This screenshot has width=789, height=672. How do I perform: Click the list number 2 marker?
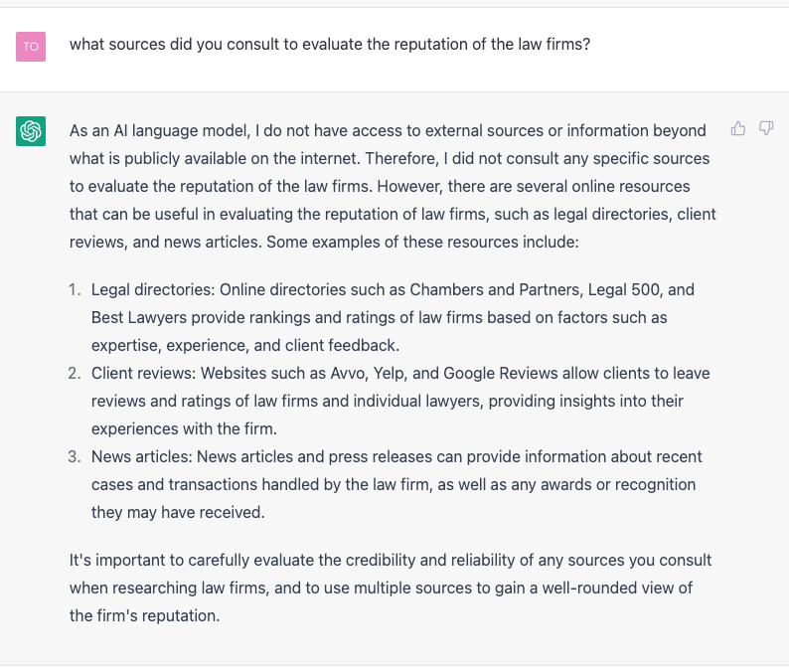tap(75, 374)
